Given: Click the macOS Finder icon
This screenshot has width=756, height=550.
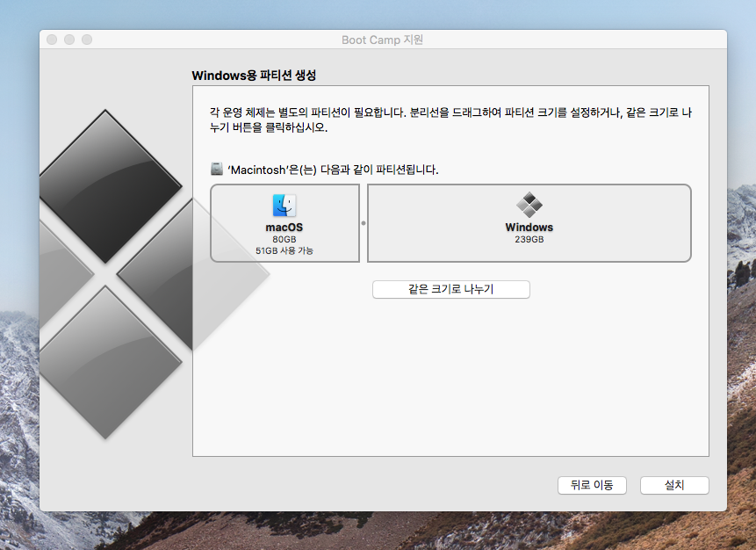Looking at the screenshot, I should pos(284,206).
